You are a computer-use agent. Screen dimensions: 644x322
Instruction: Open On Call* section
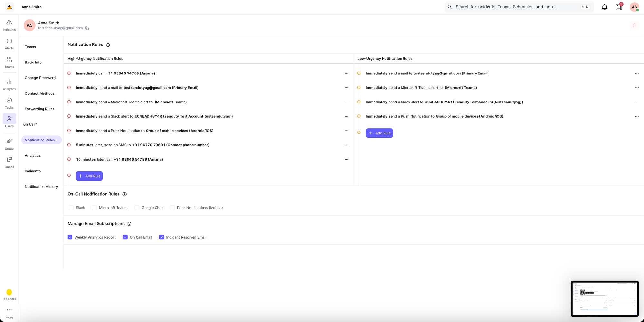(30, 124)
